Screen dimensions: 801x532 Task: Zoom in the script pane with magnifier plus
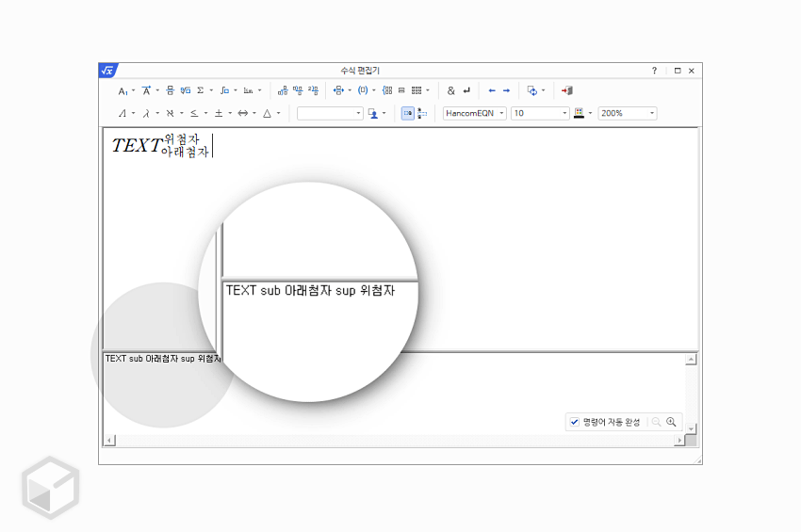click(671, 422)
